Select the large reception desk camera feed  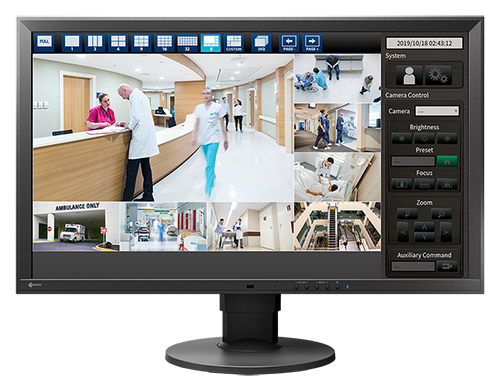pyautogui.click(x=163, y=128)
